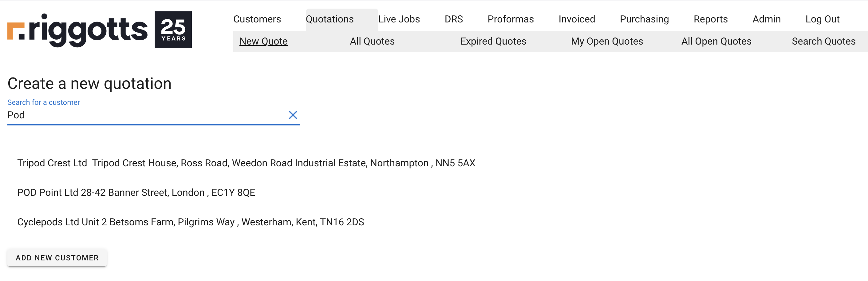Click the New Quote link
868x281 pixels.
click(263, 42)
